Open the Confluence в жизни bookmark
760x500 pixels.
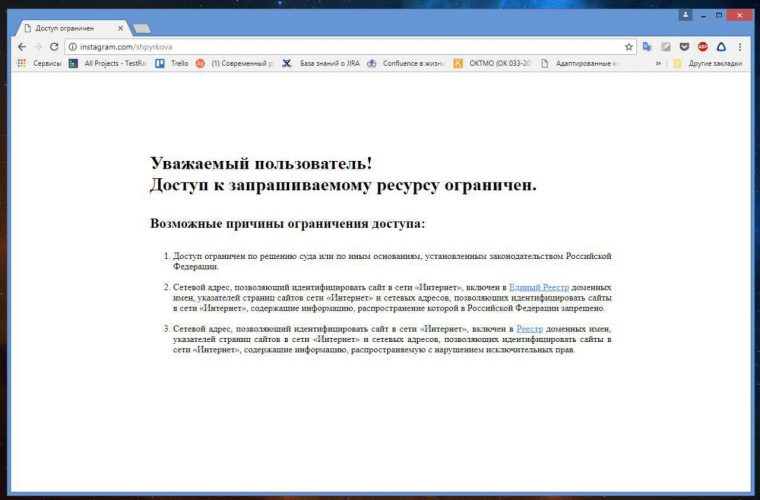406,63
